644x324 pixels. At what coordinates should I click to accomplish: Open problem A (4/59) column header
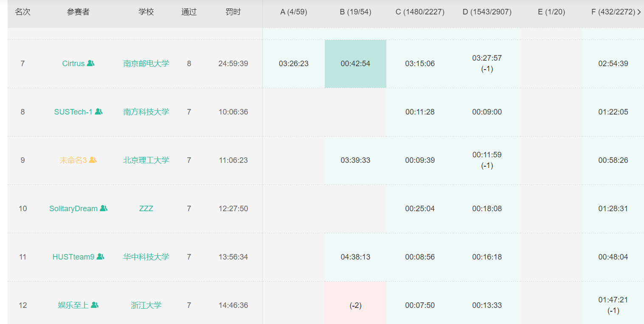point(293,12)
